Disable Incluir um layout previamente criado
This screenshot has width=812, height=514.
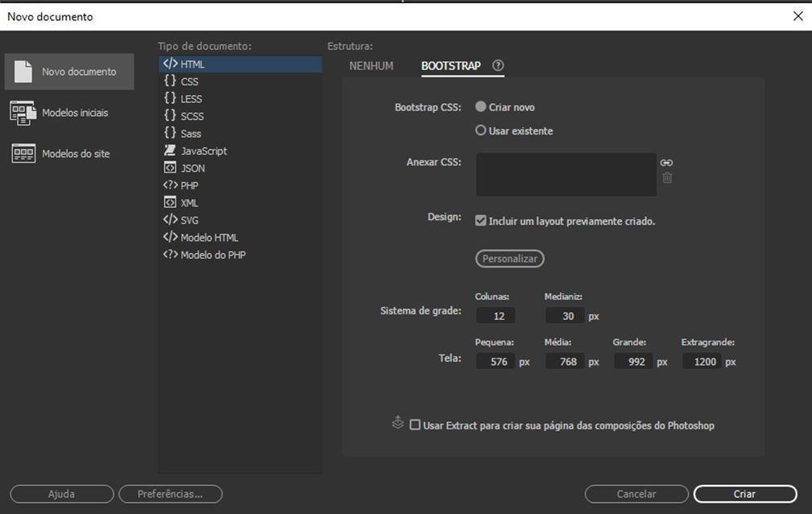(483, 220)
